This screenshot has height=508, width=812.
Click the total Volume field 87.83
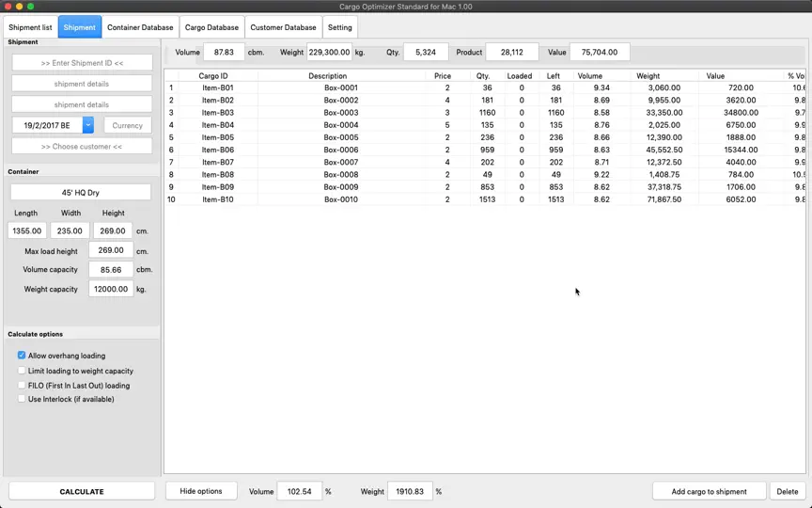pyautogui.click(x=224, y=52)
